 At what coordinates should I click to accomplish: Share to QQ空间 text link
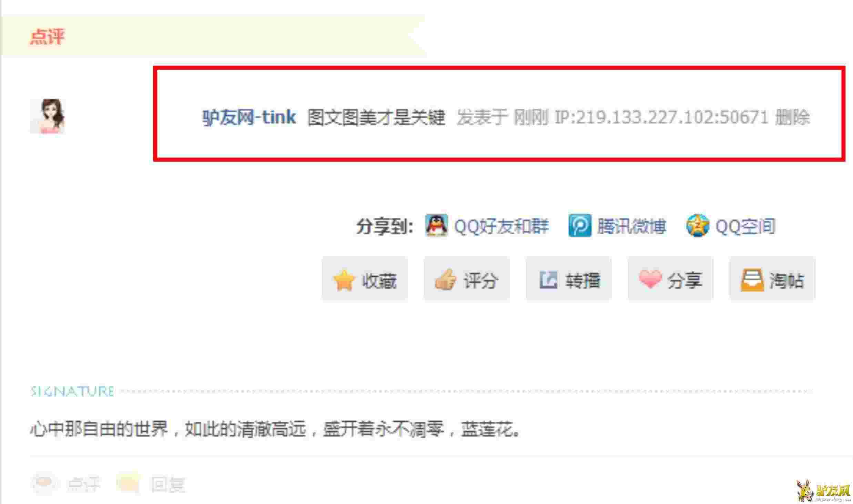tap(745, 226)
